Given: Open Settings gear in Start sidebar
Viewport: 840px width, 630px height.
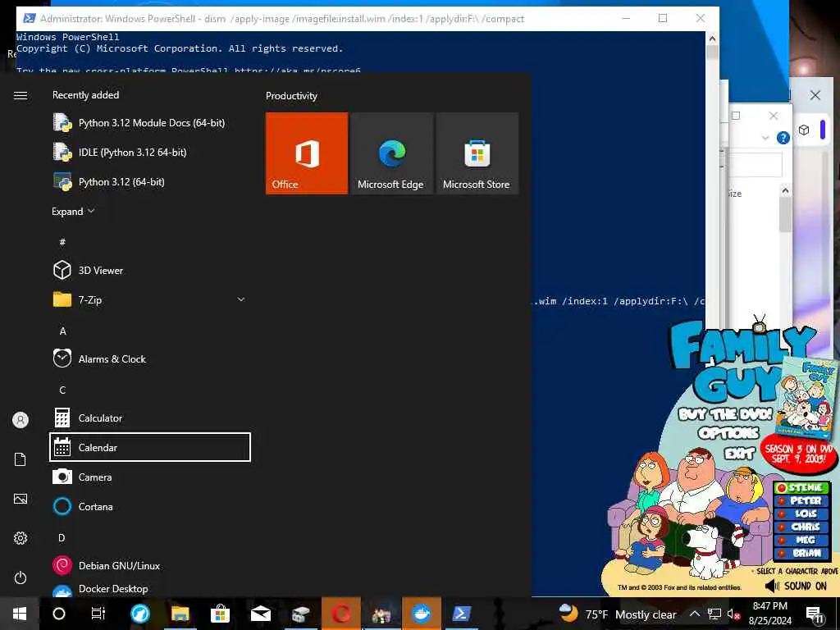Looking at the screenshot, I should tap(21, 538).
